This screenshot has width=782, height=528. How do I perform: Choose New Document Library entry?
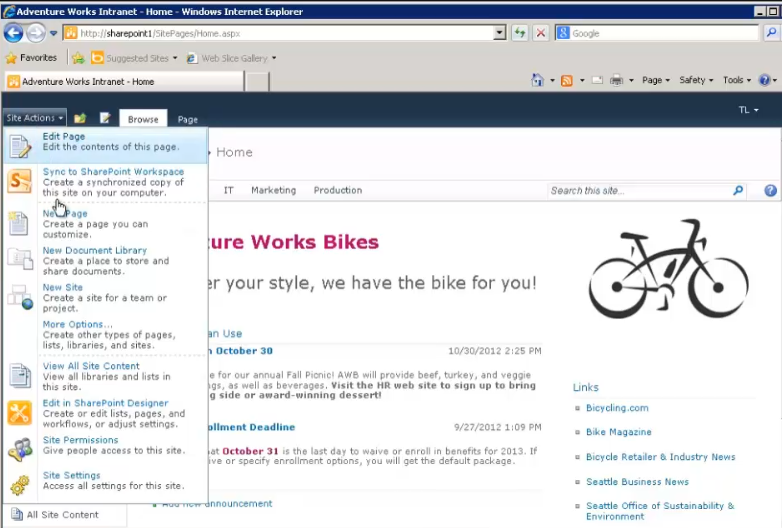pos(105,261)
